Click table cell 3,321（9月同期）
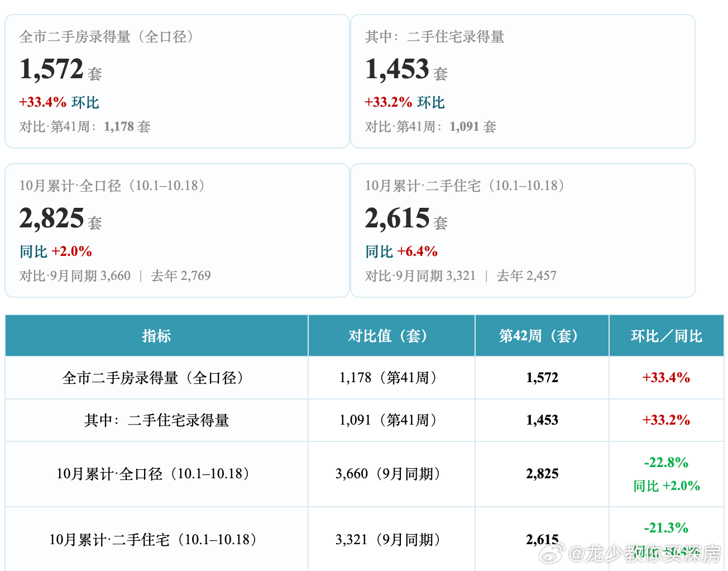The image size is (728, 571). point(391,540)
